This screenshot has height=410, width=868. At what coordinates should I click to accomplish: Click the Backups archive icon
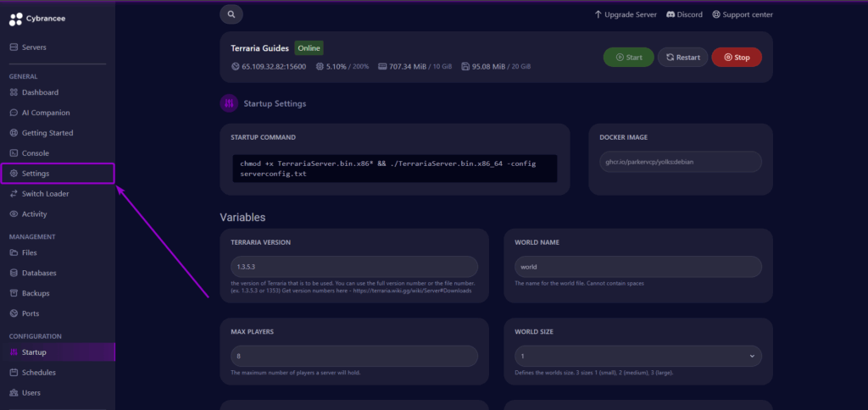point(14,293)
